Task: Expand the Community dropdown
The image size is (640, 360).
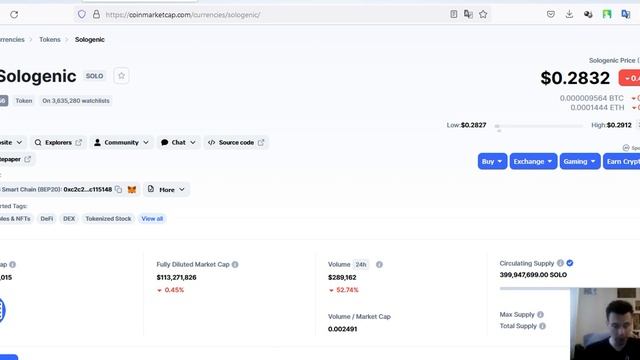Action: pos(122,142)
